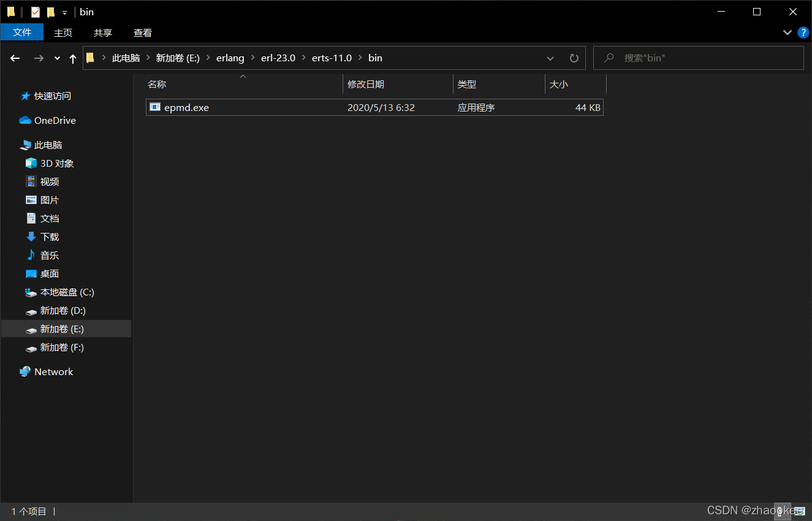Switch to the 主页 ribbon tab
Screen dimensions: 812x521
click(x=63, y=32)
